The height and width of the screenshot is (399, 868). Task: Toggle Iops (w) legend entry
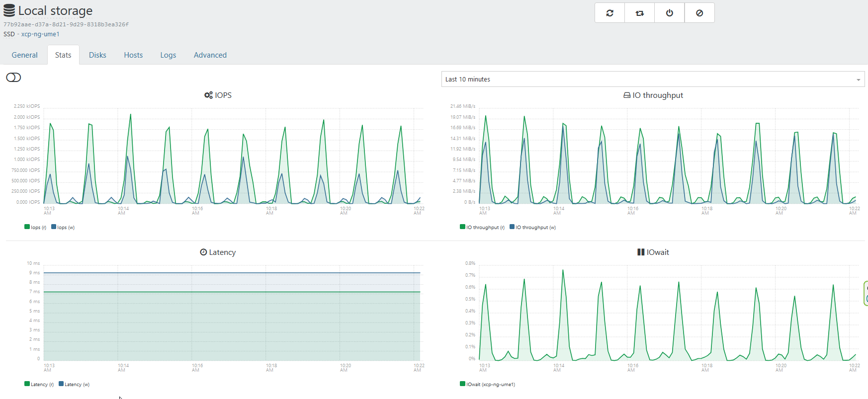63,227
